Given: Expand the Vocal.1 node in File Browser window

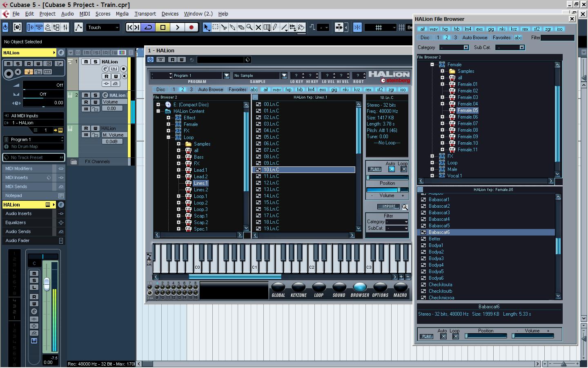Looking at the screenshot, I should coord(432,176).
